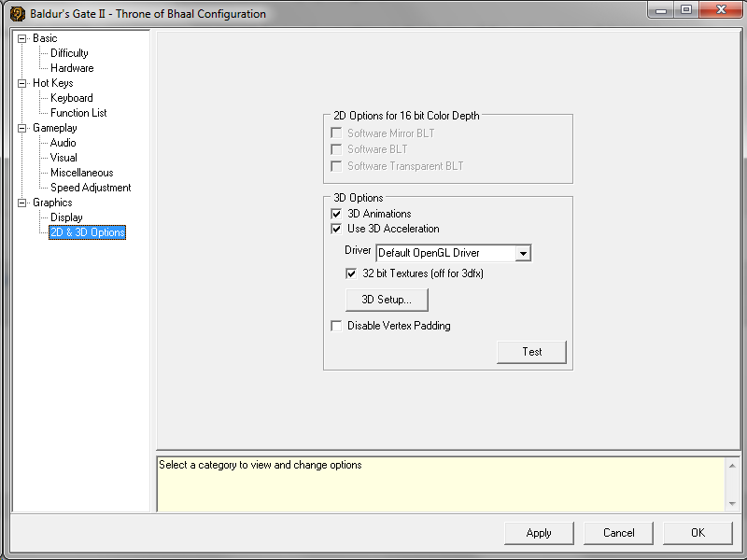Go to the Audio settings
747x560 pixels.
pyautogui.click(x=63, y=143)
